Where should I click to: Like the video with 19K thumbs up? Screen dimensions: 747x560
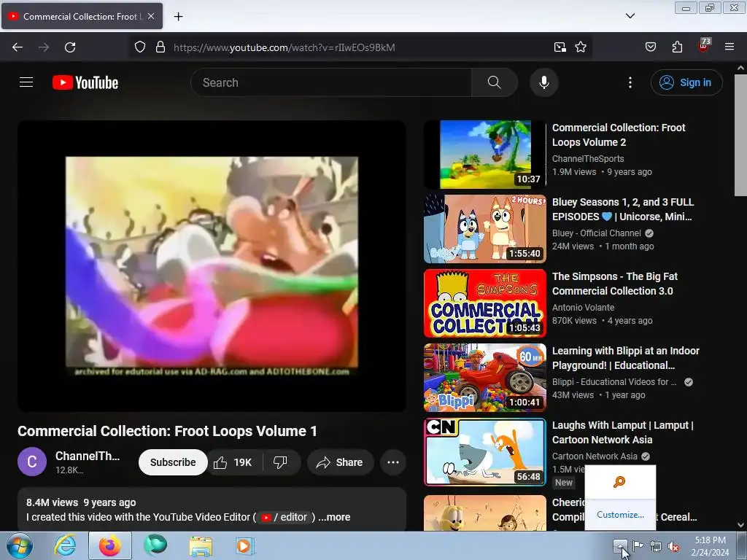click(233, 462)
